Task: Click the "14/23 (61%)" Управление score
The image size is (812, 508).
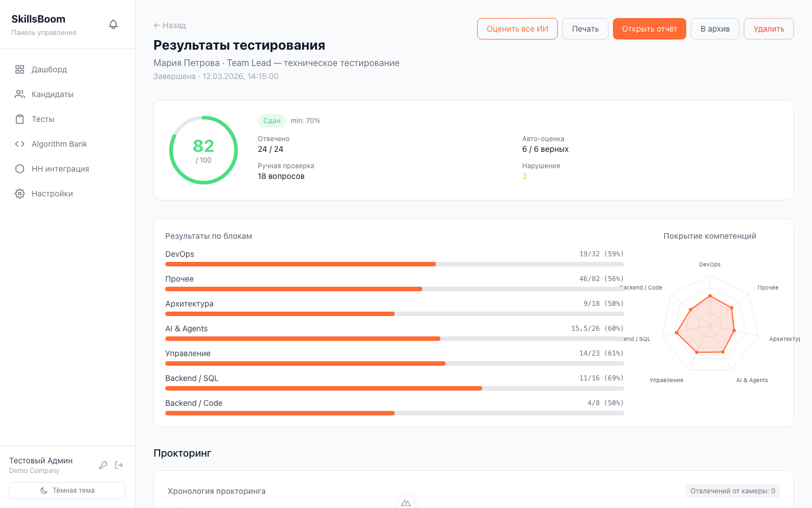Action: click(x=602, y=353)
